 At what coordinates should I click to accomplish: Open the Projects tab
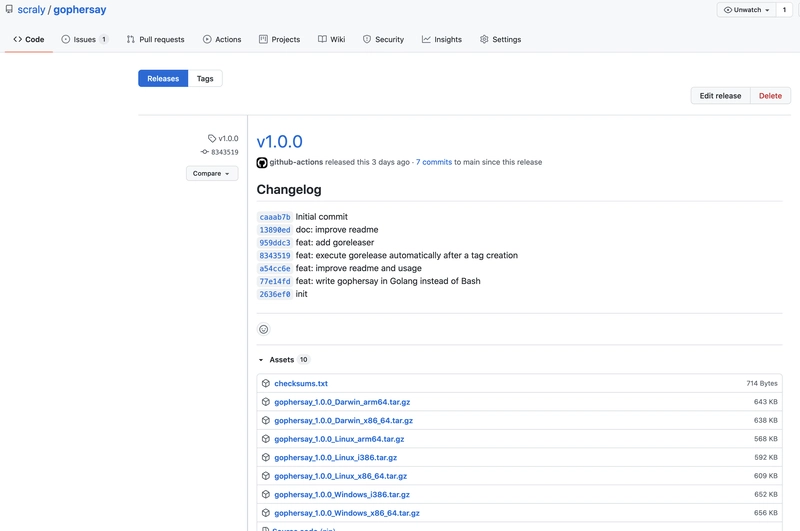pos(280,39)
